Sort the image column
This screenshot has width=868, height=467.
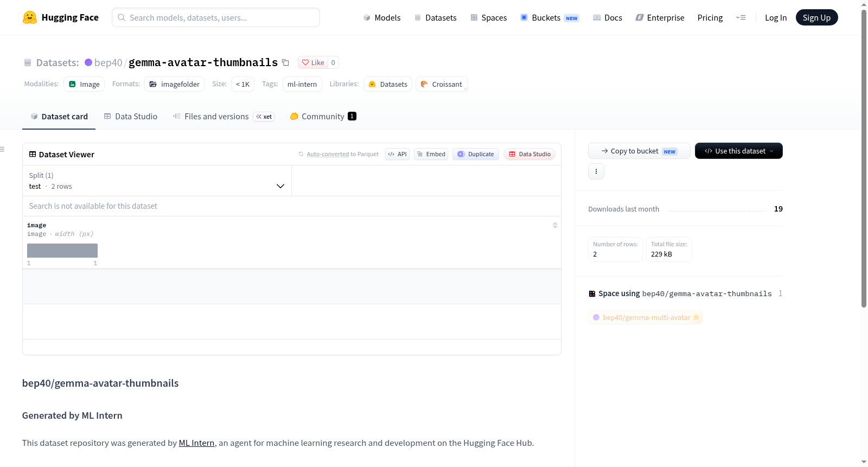(555, 225)
